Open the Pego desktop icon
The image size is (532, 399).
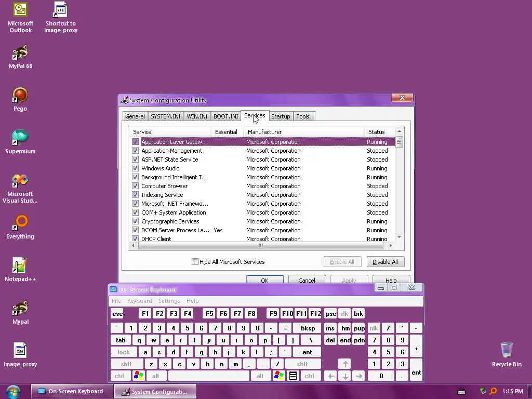[20, 99]
